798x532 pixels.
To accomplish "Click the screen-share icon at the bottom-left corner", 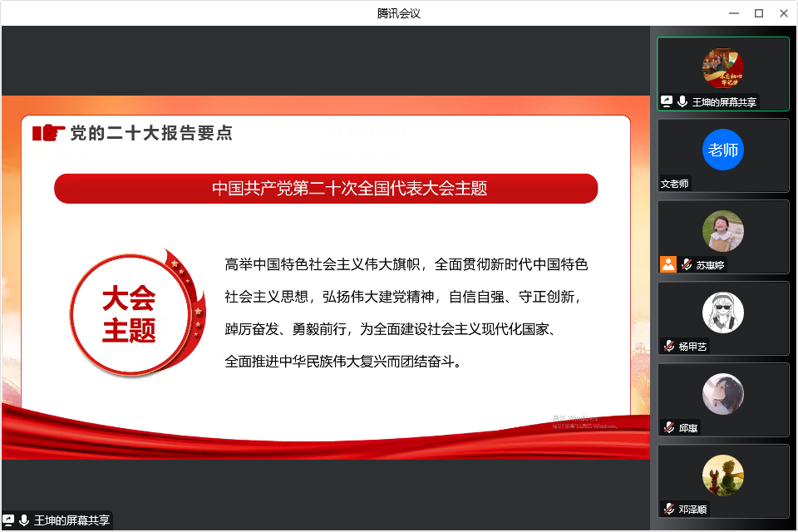I will (9, 520).
